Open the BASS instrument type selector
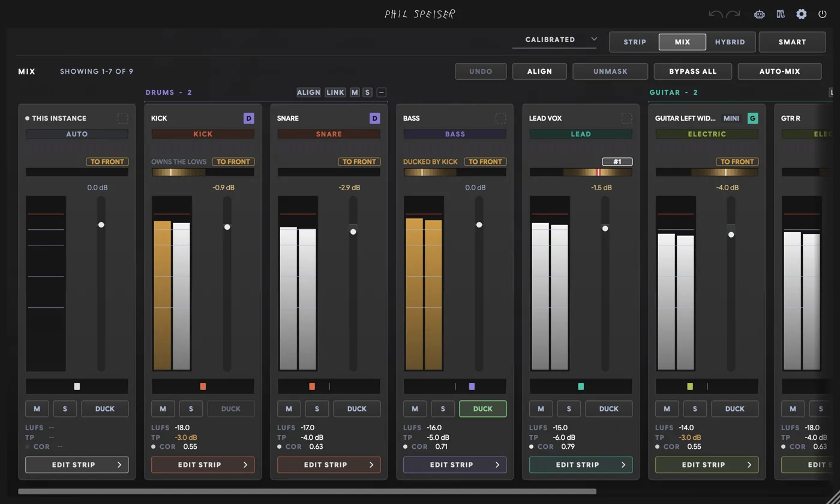The image size is (840, 504). point(455,134)
